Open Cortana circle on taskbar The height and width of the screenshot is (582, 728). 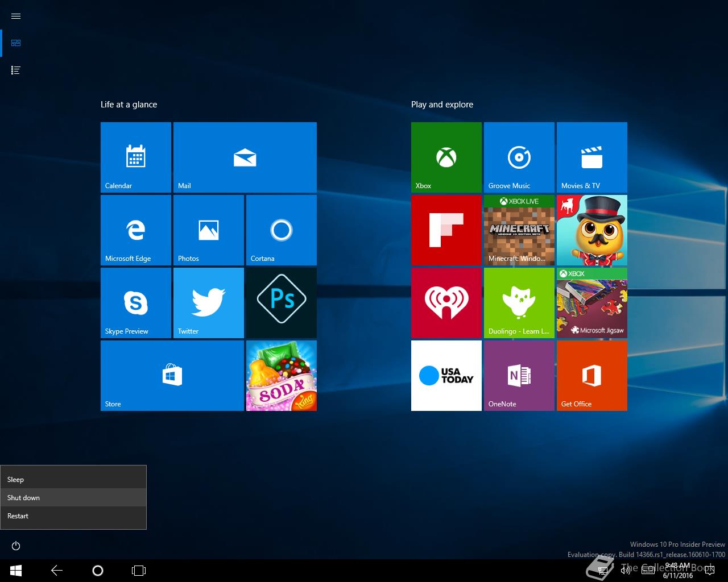(x=98, y=571)
